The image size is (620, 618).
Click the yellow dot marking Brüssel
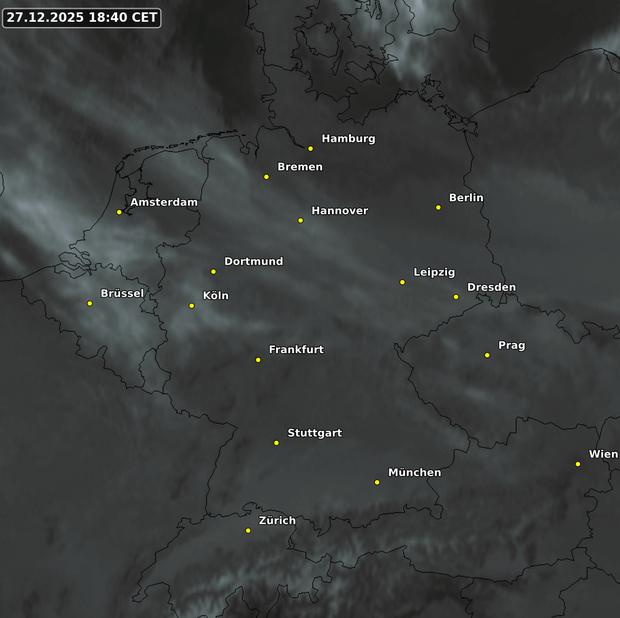pos(90,303)
